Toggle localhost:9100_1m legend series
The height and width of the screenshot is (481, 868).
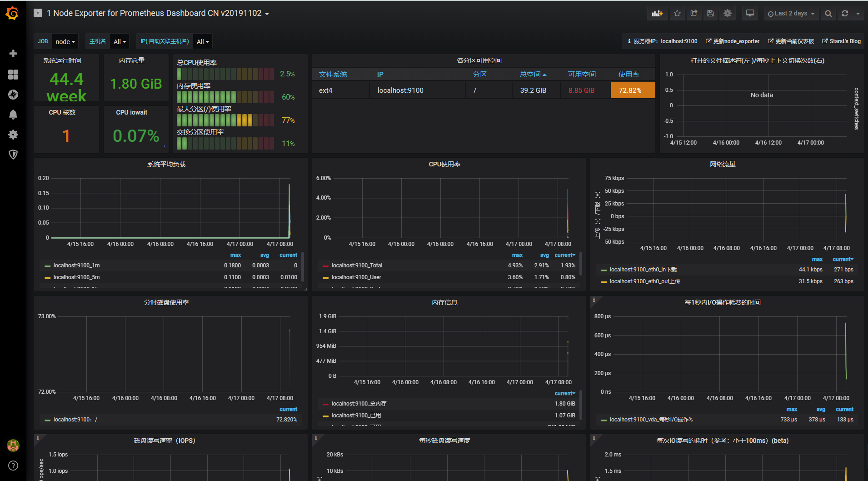(76, 266)
